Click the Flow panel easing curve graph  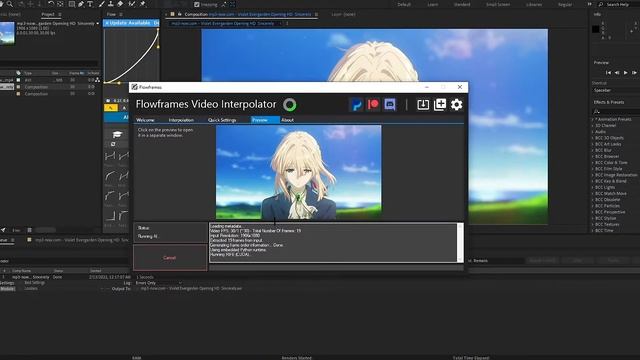[x=131, y=56]
